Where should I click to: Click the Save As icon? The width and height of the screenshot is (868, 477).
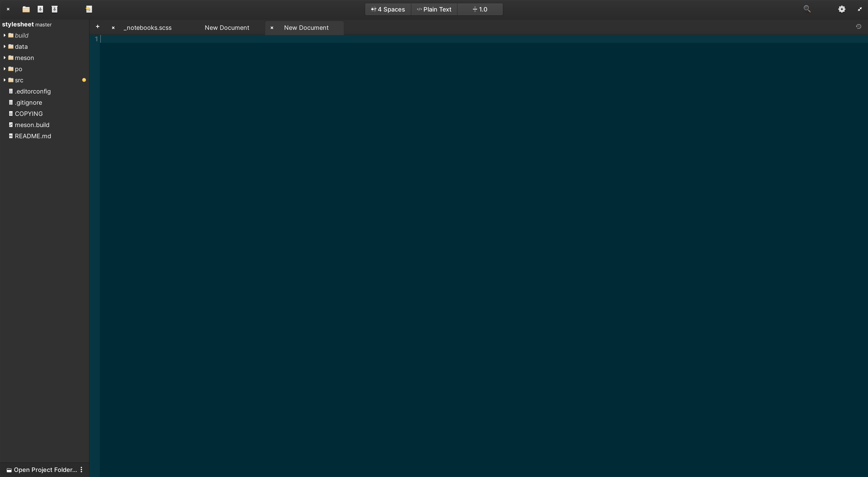pos(55,9)
